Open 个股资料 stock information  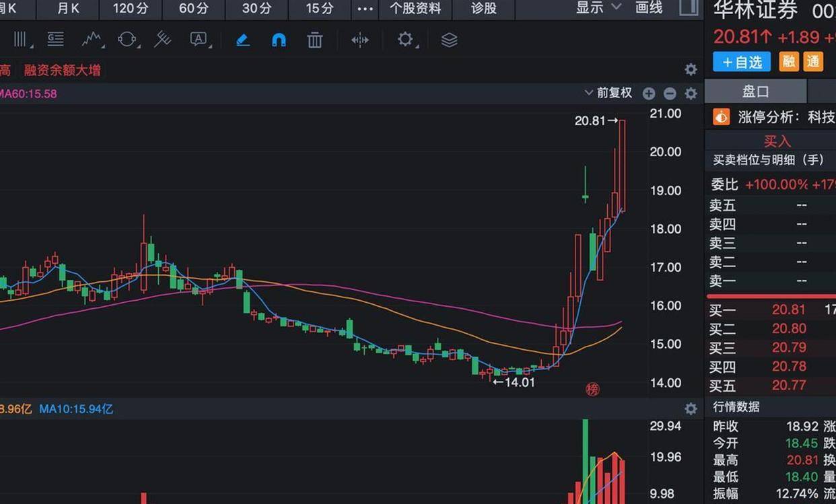415,9
